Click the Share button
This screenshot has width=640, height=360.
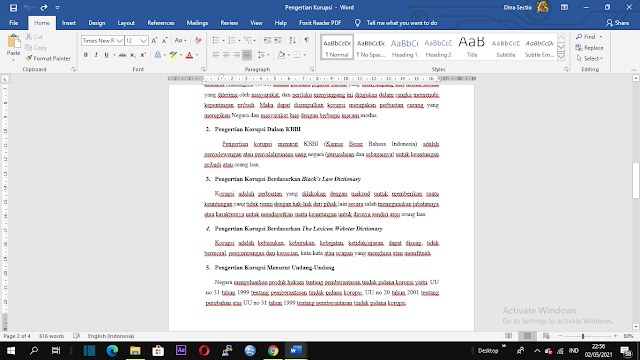pyautogui.click(x=618, y=23)
